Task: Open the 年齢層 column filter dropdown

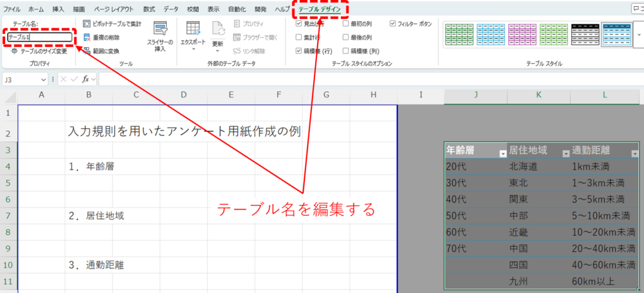Action: [x=502, y=153]
